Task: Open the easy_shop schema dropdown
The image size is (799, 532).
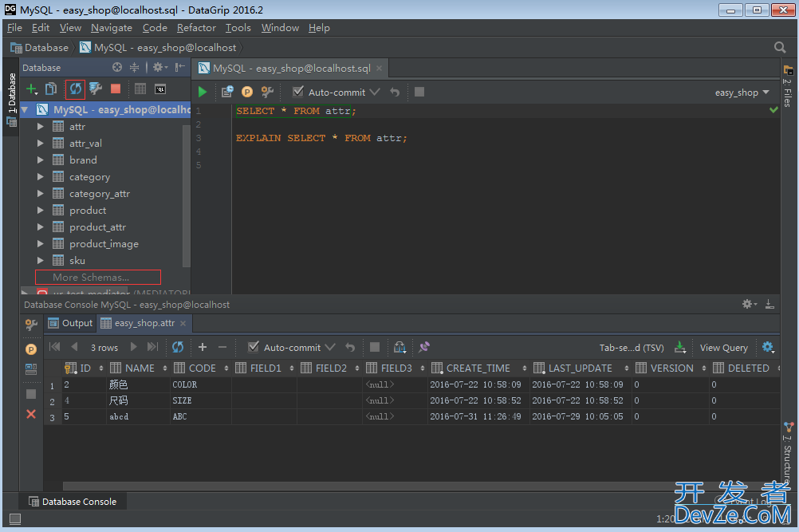Action: [x=742, y=93]
